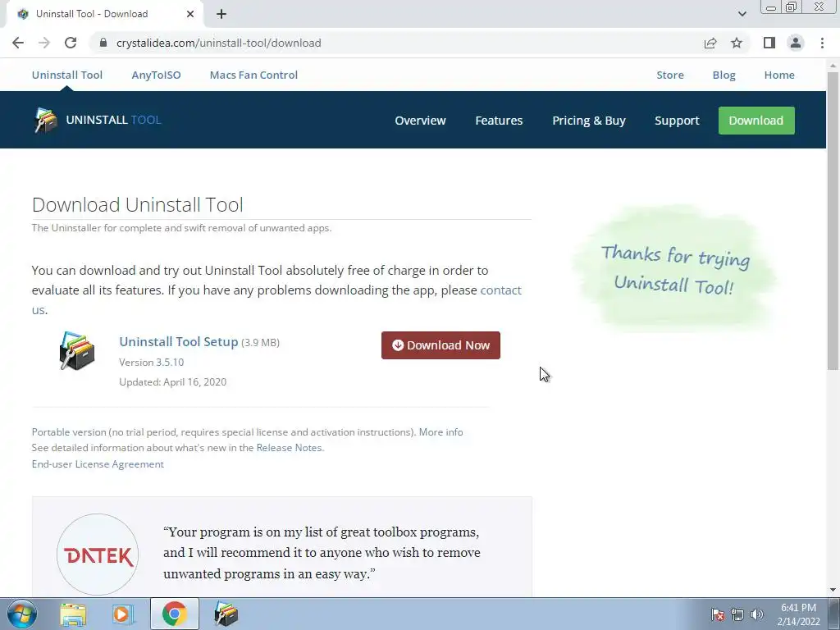Open the Release Notes link
The height and width of the screenshot is (630, 840).
click(x=290, y=447)
